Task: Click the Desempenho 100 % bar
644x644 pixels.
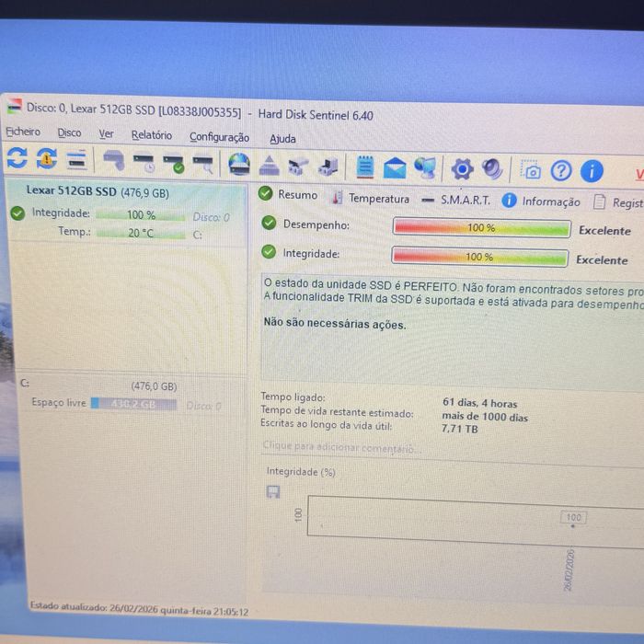Action: tap(481, 227)
